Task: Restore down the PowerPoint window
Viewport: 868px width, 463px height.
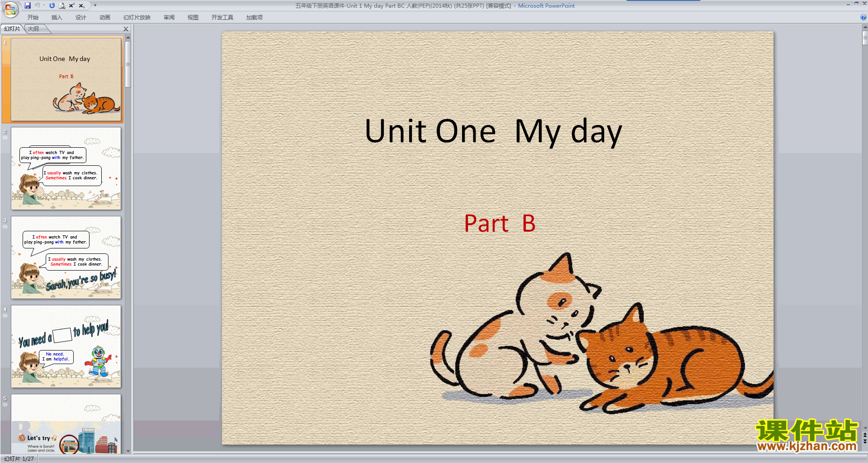Action: click(x=856, y=4)
